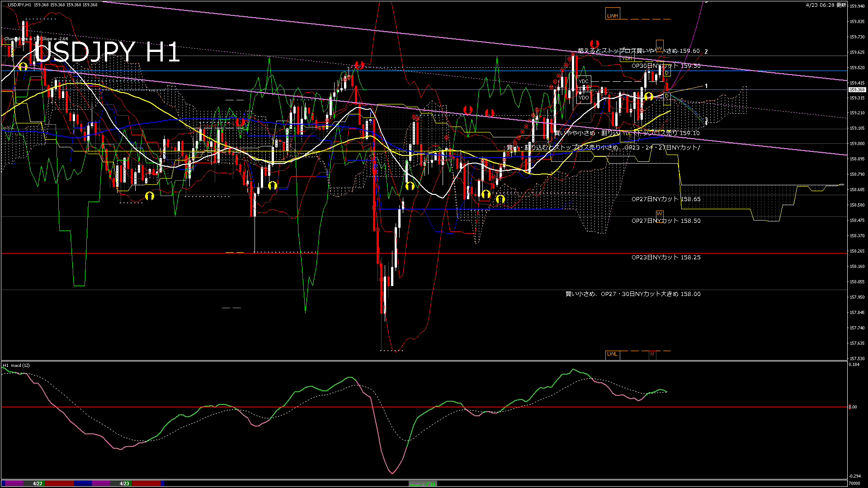Click the OP27日NYカット 158.65 level label
This screenshot has width=868, height=488.
666,199
